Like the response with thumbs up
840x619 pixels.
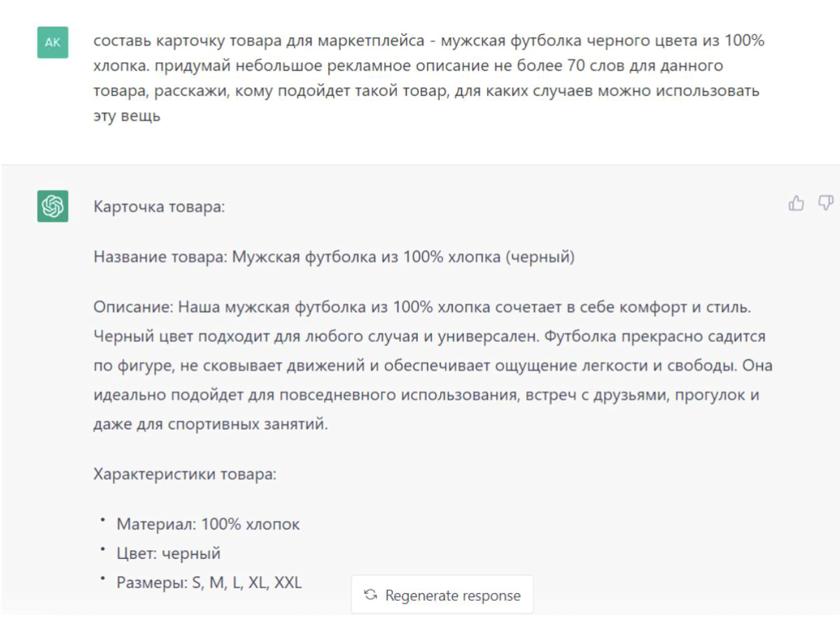(x=797, y=204)
